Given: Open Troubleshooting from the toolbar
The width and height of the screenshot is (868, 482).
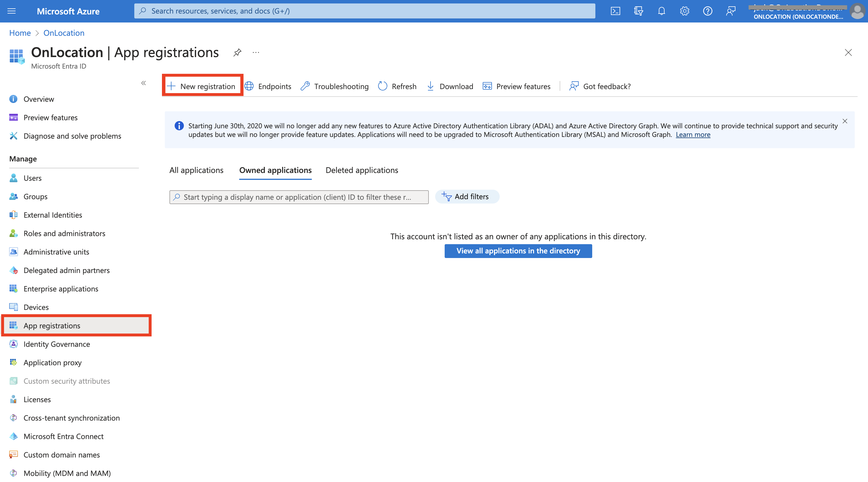Looking at the screenshot, I should (335, 86).
